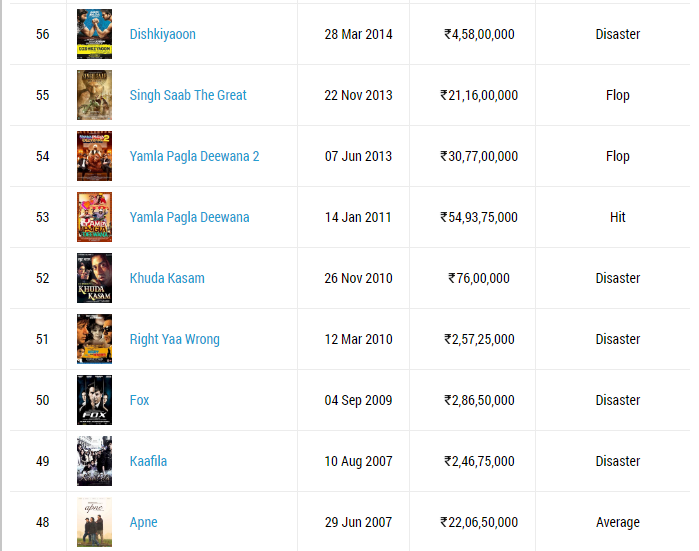The image size is (699, 551).
Task: Open the Right Yaa Wrong link
Action: (x=174, y=340)
